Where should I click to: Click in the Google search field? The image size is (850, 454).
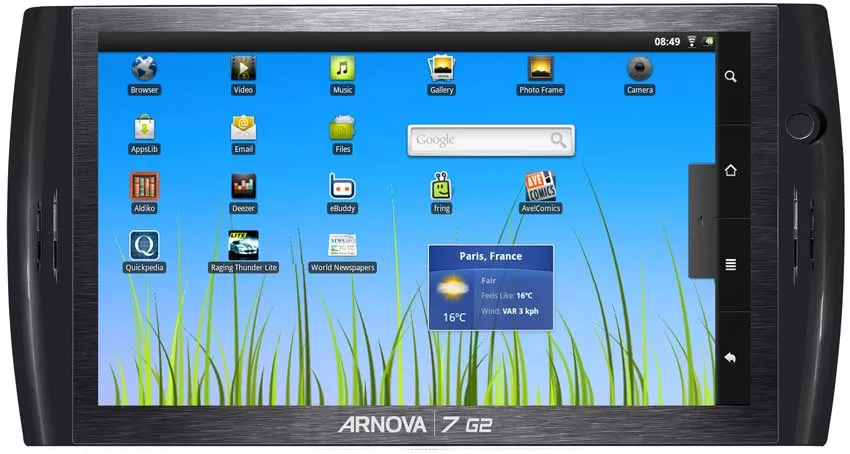475,140
